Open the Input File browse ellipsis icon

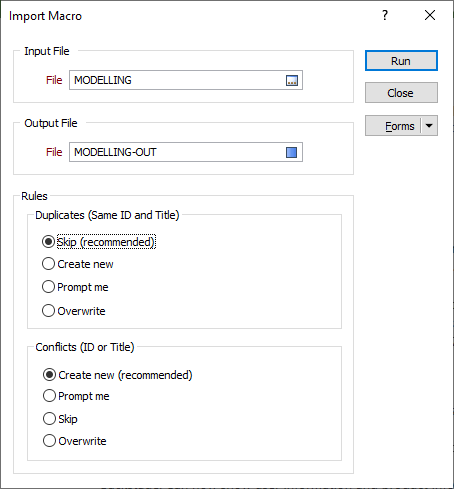pyautogui.click(x=292, y=80)
